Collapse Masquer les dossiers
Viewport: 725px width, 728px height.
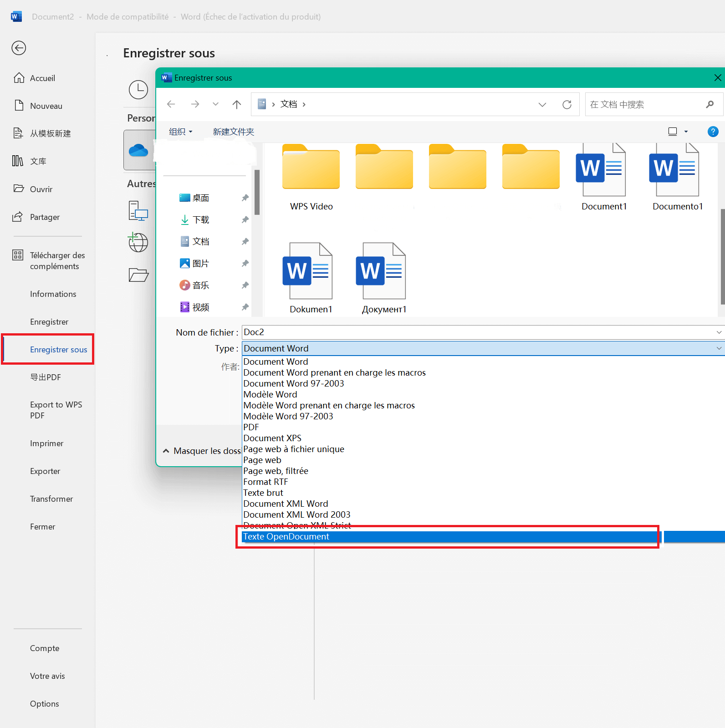click(x=202, y=451)
